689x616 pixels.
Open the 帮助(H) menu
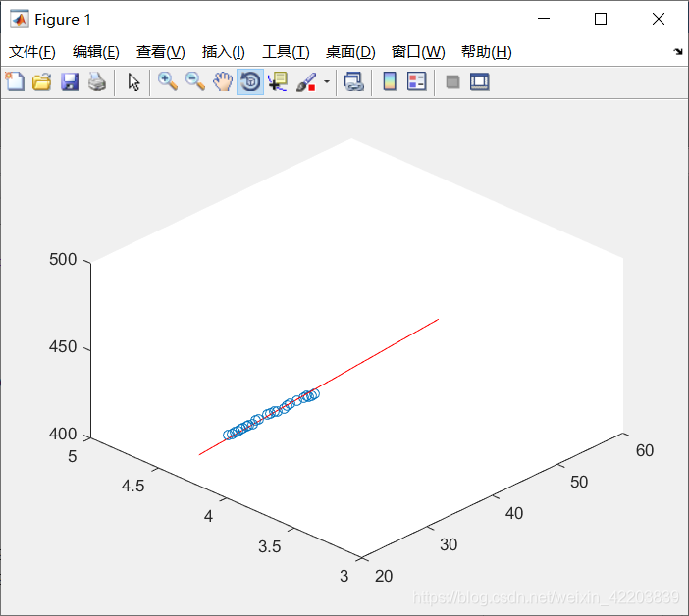point(487,52)
